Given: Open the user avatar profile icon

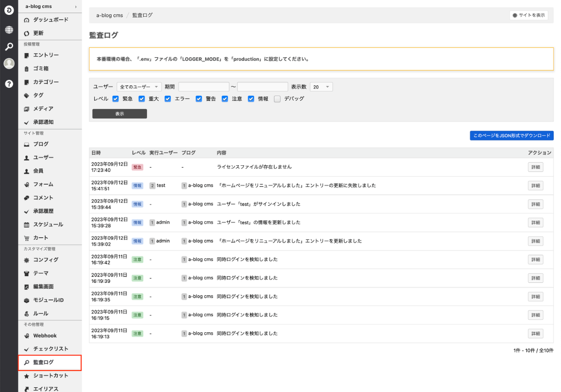Looking at the screenshot, I should coord(9,64).
